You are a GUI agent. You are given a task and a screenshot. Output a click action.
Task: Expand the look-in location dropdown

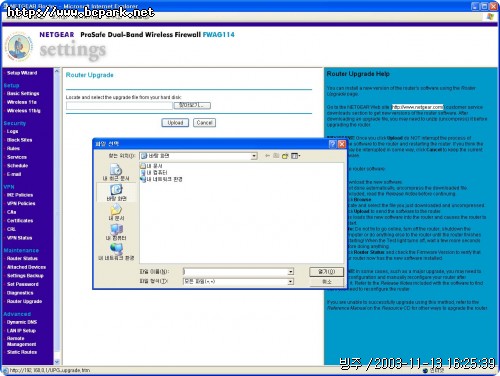click(x=254, y=156)
